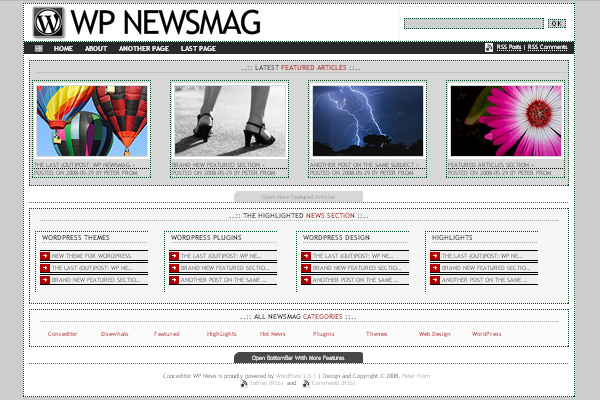
Task: Click the RSS feed icon in navbar
Action: pyautogui.click(x=488, y=47)
